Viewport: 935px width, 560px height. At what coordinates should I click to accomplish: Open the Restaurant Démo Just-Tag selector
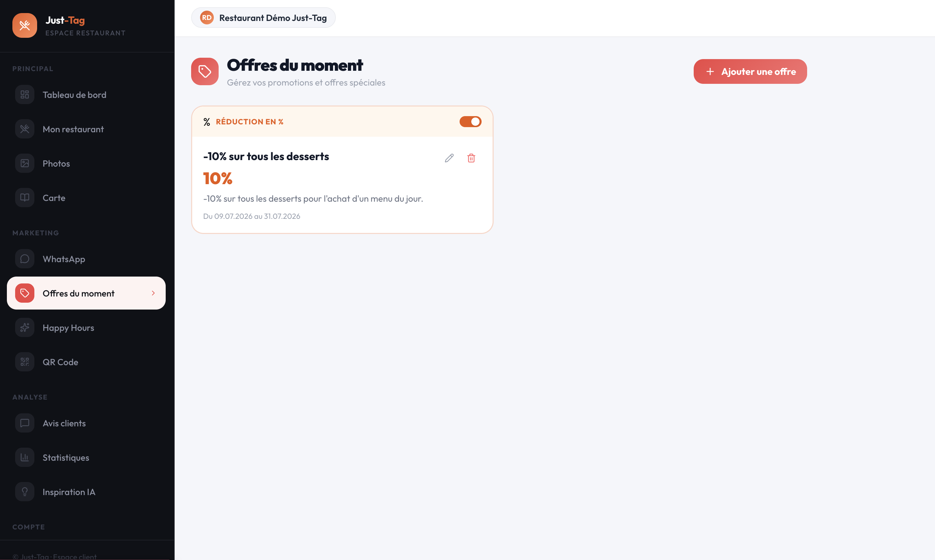(263, 18)
